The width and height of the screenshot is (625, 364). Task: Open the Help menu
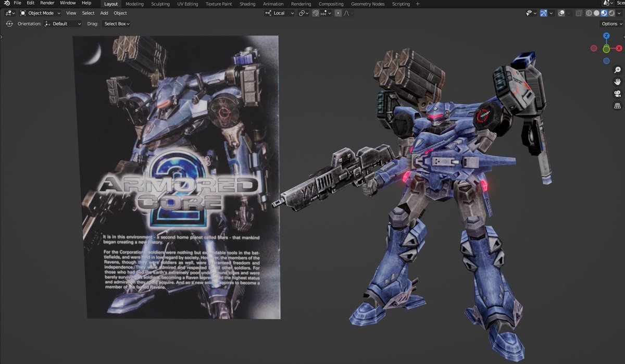point(86,3)
